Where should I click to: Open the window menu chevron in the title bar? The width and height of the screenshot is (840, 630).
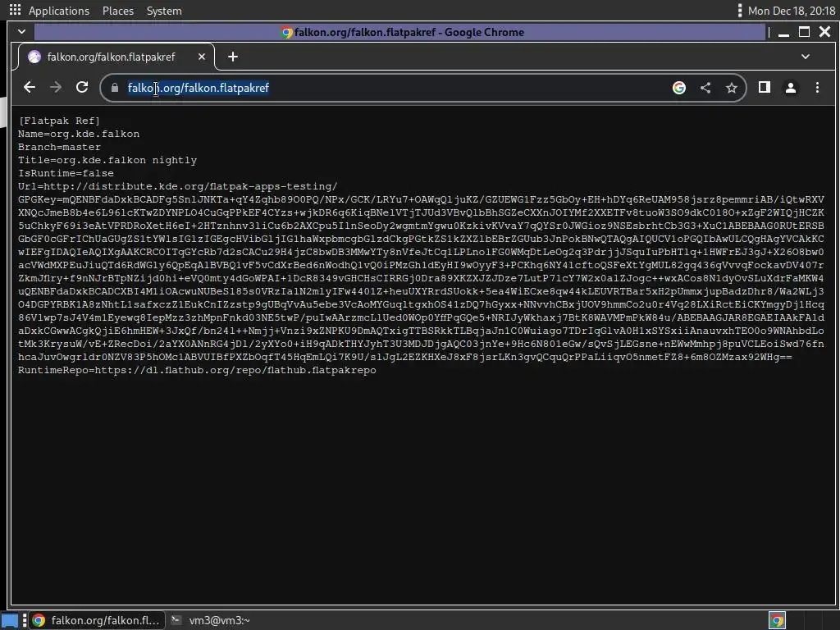click(x=21, y=32)
